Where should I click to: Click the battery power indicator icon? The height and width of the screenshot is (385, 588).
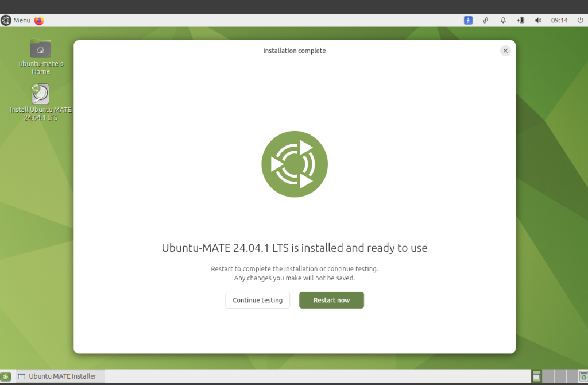(x=521, y=20)
